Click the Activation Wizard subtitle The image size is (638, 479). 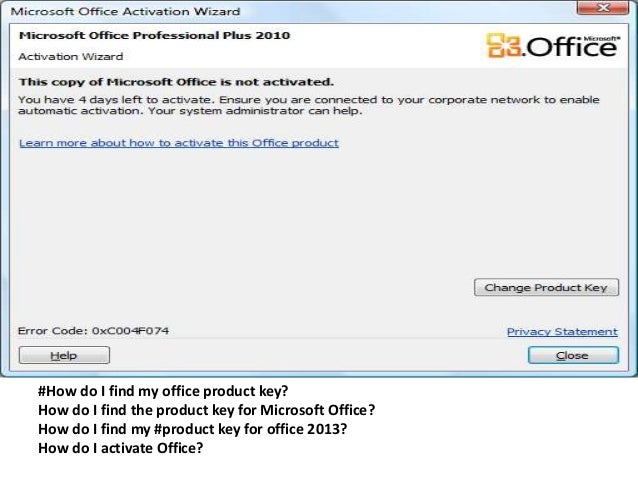[x=70, y=57]
